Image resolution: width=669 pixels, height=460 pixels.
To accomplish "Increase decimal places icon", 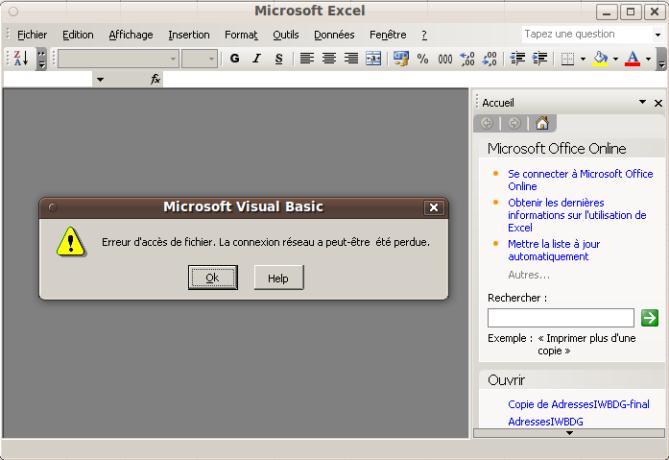I will tap(467, 58).
